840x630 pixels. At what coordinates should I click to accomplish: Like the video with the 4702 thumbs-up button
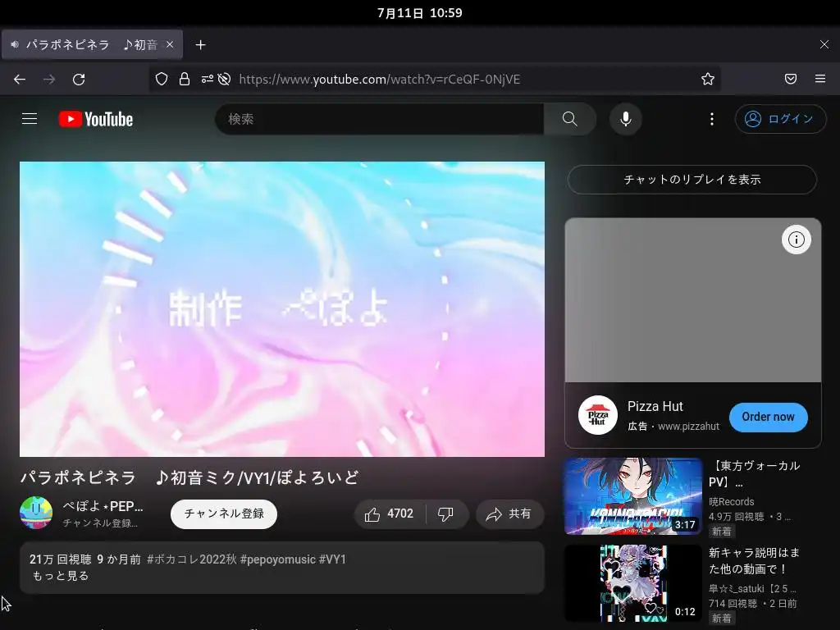[390, 514]
